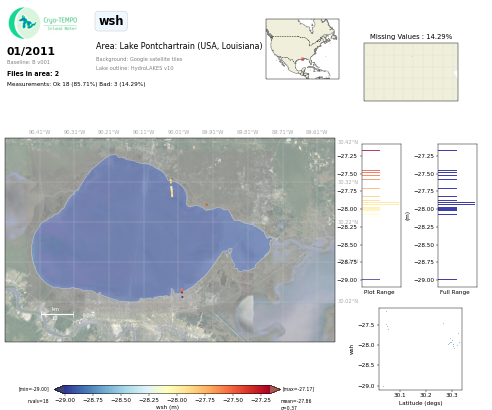
Task: Click the Plot Range histogram panel
Action: pos(381,215)
